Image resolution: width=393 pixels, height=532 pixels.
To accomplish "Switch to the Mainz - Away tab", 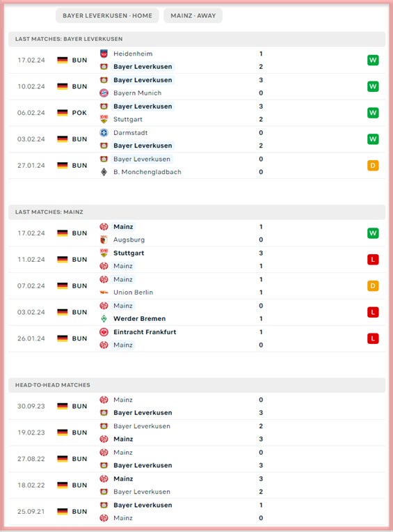I will [193, 15].
